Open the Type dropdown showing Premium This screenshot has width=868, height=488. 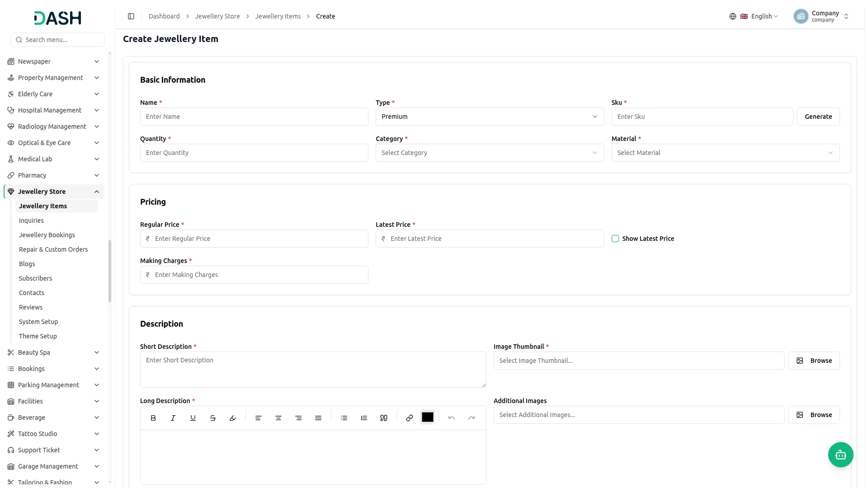tap(490, 117)
